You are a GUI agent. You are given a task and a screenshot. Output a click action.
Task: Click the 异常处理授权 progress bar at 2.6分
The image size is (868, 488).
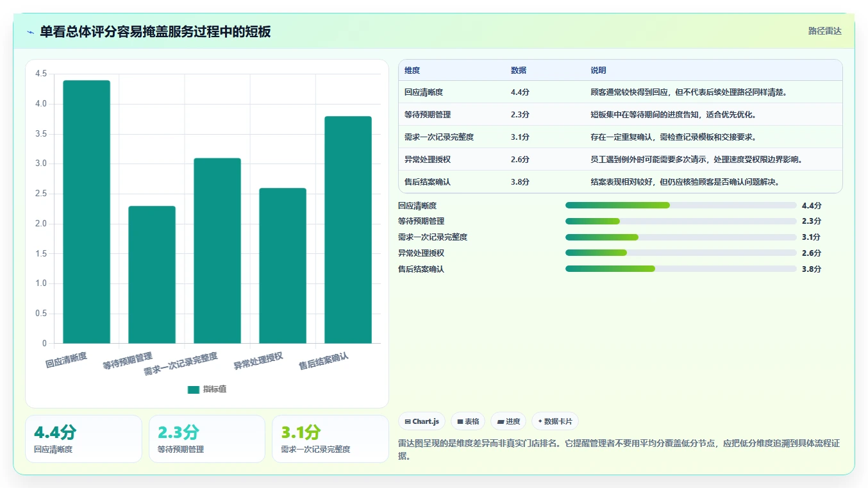pyautogui.click(x=681, y=253)
